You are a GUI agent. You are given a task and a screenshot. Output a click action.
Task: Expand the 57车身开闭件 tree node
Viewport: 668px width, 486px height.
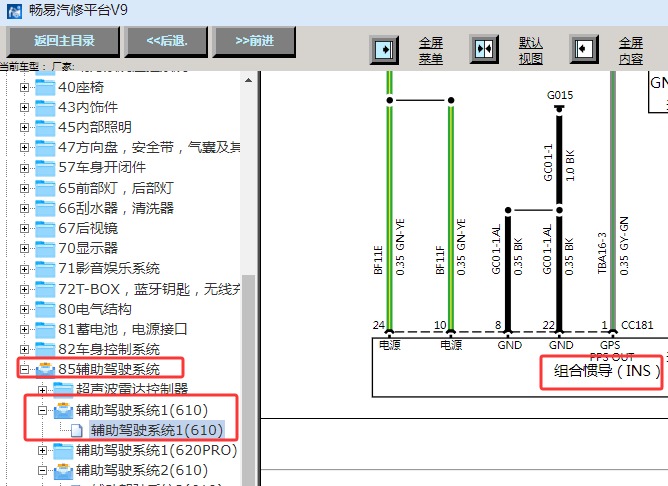(x=24, y=168)
